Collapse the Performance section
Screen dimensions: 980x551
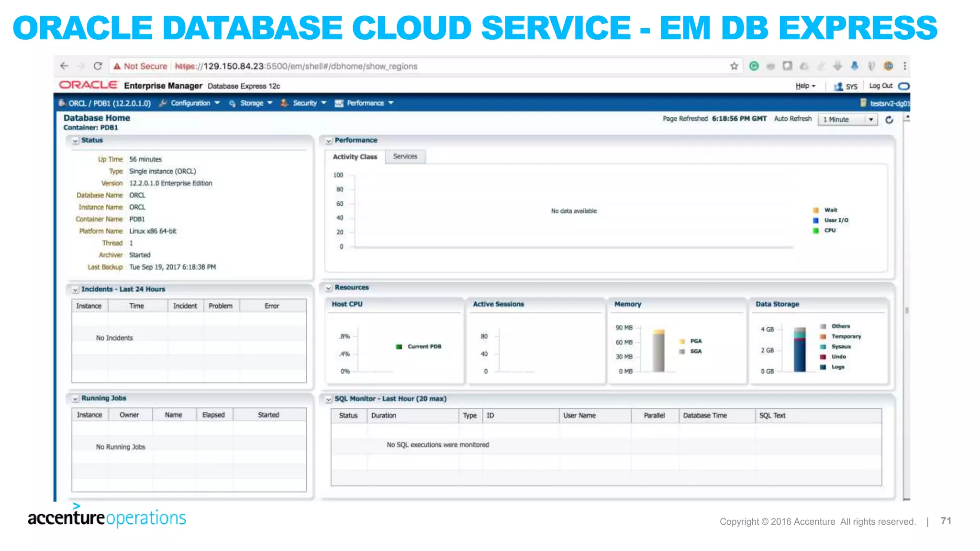pos(329,141)
